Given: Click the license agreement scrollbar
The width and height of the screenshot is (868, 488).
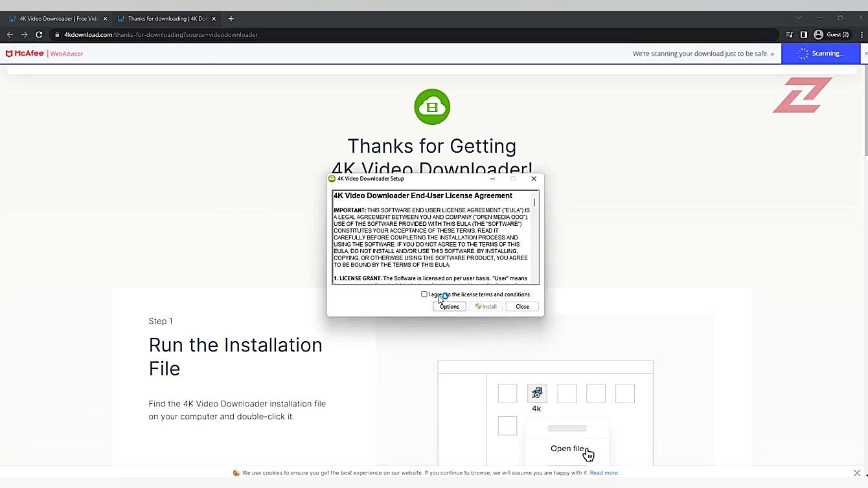Looking at the screenshot, I should (534, 237).
